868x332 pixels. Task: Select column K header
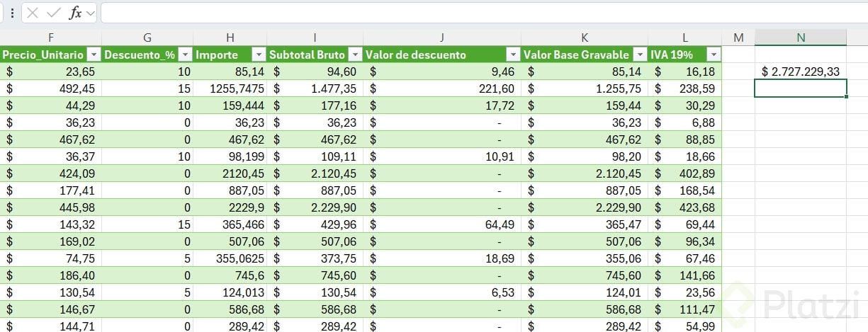coord(585,38)
